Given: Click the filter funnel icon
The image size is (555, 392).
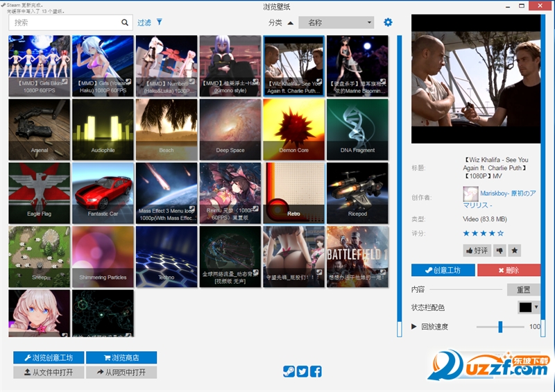Looking at the screenshot, I should coord(159,22).
